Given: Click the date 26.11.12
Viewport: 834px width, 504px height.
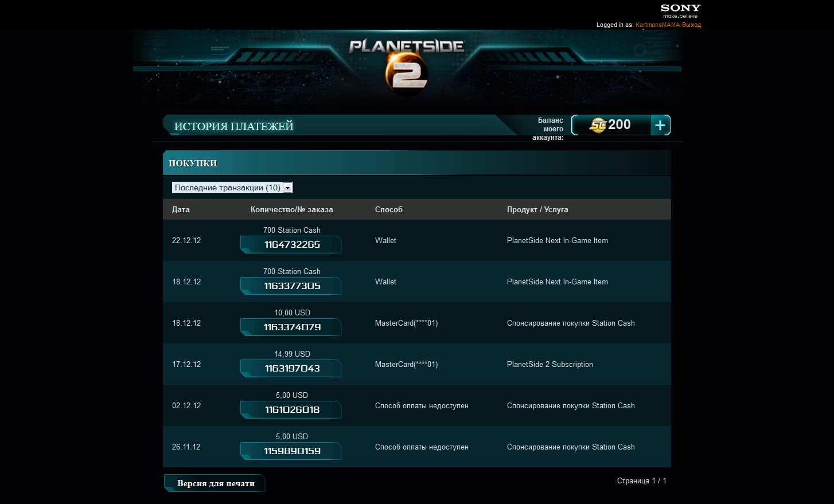Looking at the screenshot, I should tap(186, 447).
